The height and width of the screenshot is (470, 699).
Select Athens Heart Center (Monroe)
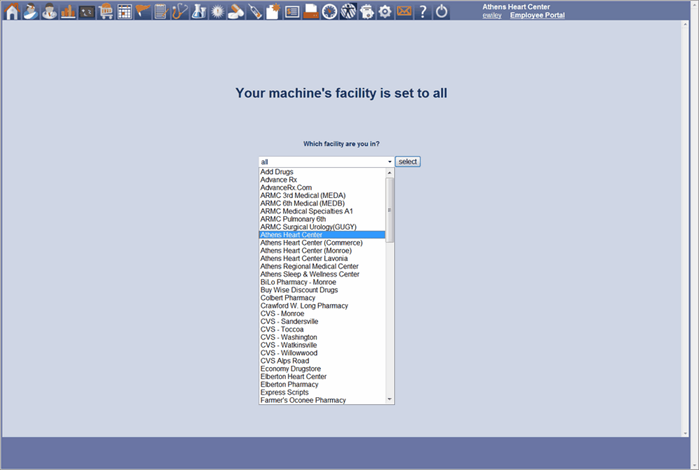coord(322,251)
